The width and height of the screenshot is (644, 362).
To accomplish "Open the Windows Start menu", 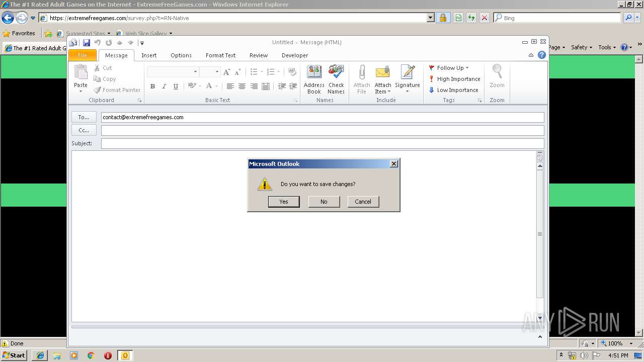I will click(x=14, y=355).
